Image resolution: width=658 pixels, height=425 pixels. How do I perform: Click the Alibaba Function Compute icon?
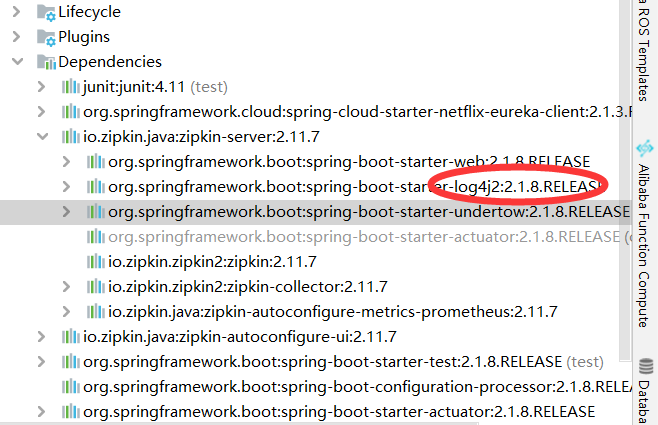point(645,148)
